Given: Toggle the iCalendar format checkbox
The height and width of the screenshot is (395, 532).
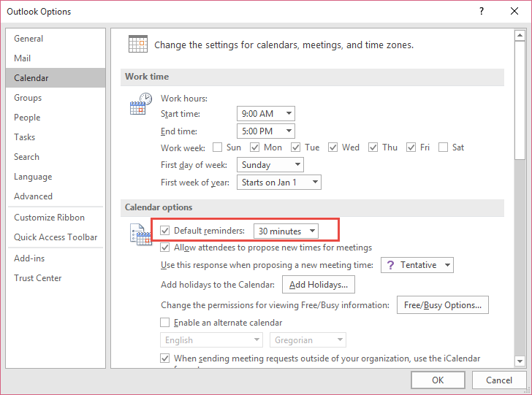Looking at the screenshot, I should (x=165, y=358).
